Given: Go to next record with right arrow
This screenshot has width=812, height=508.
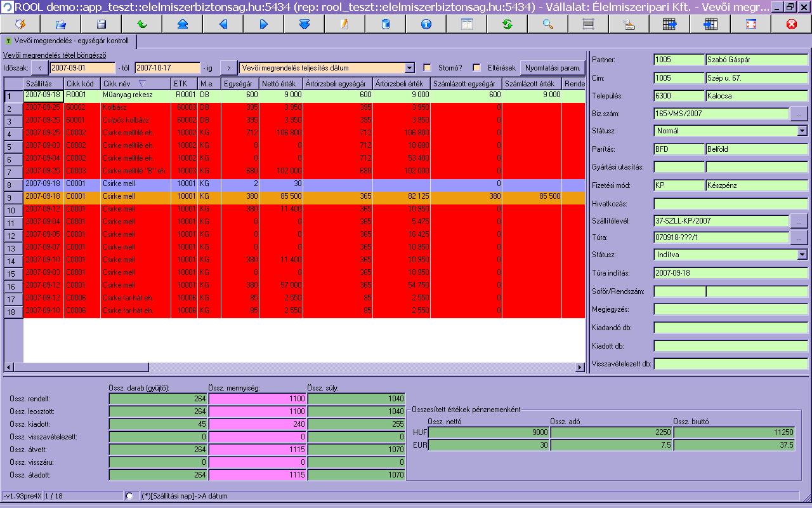Looking at the screenshot, I should pyautogui.click(x=264, y=24).
